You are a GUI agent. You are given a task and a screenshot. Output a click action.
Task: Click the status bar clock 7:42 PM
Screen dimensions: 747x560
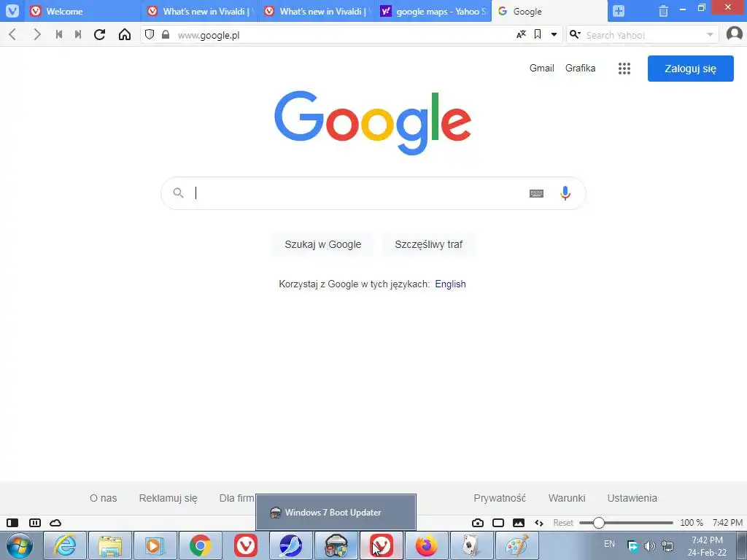point(727,522)
